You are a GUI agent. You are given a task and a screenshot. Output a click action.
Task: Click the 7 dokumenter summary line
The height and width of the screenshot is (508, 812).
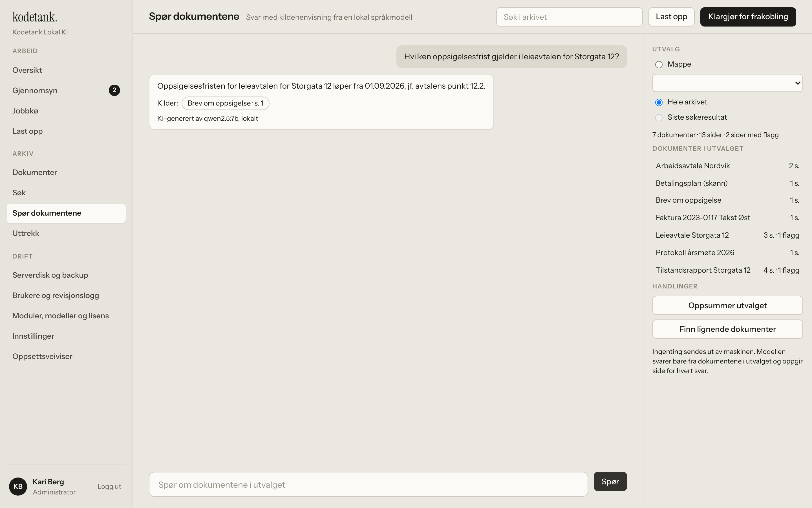point(715,135)
